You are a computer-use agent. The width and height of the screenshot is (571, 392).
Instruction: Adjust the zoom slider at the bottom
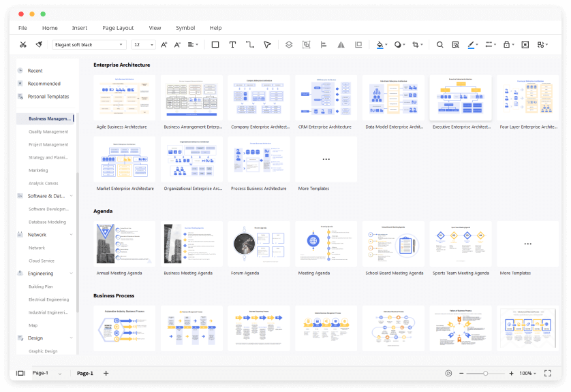tap(485, 373)
